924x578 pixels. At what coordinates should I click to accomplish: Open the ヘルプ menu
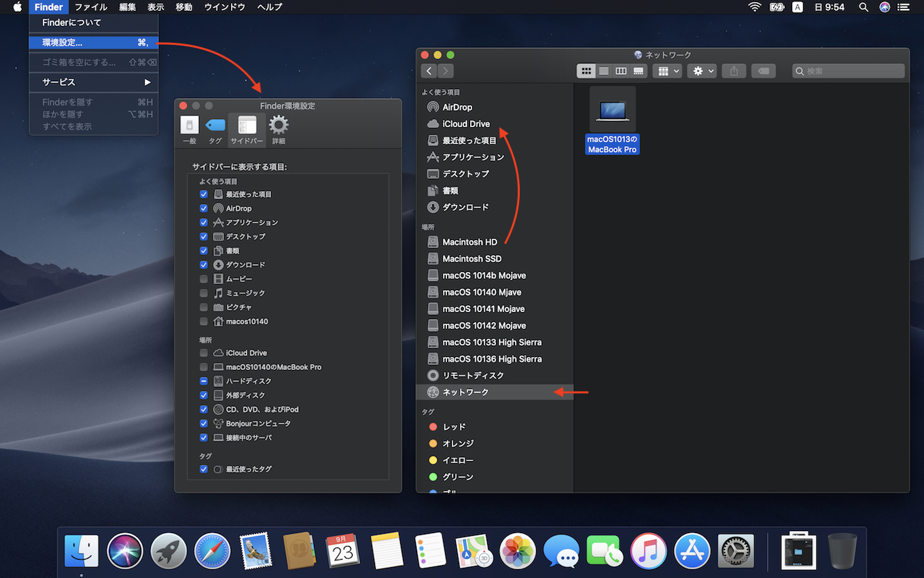(x=270, y=7)
